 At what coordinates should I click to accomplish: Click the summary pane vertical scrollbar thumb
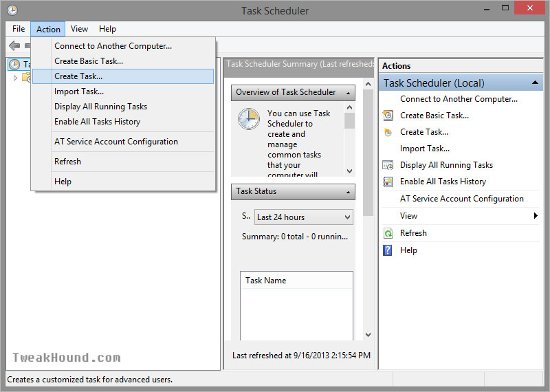pyautogui.click(x=368, y=153)
